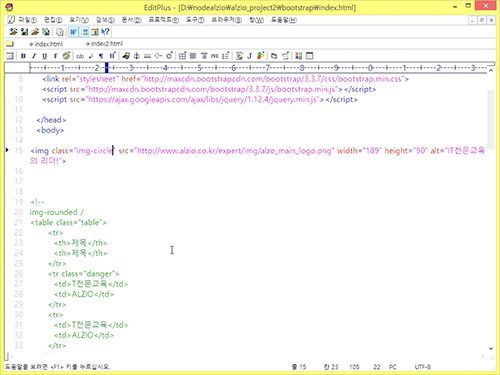Open the 도움말(H) menu
The width and height of the screenshot is (500, 375).
click(284, 20)
